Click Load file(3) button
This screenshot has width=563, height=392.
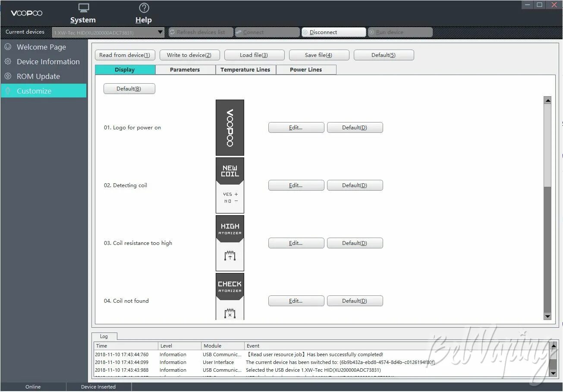255,55
